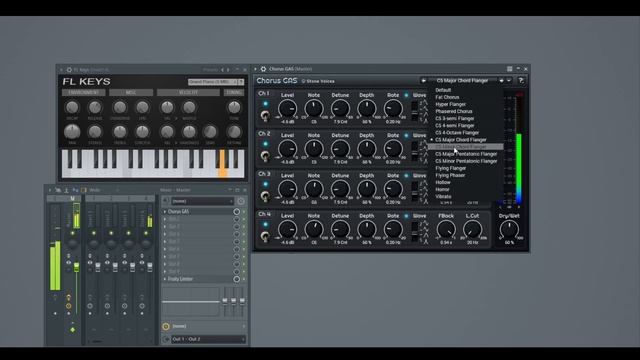The height and width of the screenshot is (360, 640).
Task: Go to the previous Chorus GAS preset arrow
Action: tap(423, 81)
